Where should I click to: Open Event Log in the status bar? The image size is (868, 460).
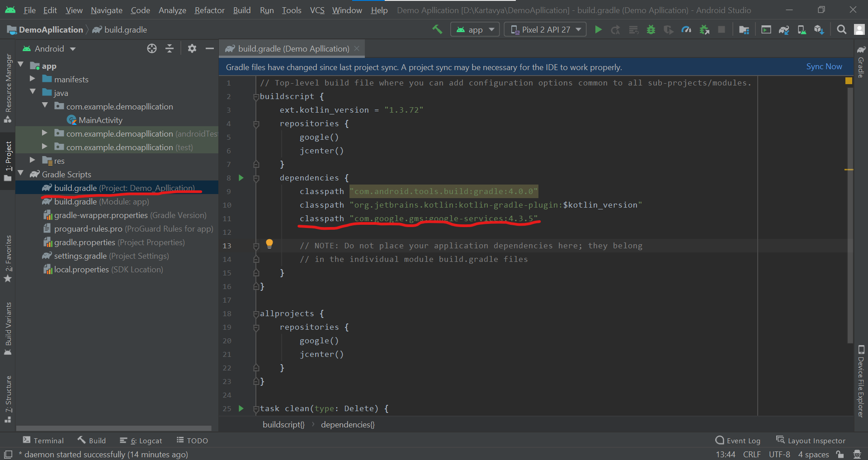point(738,441)
